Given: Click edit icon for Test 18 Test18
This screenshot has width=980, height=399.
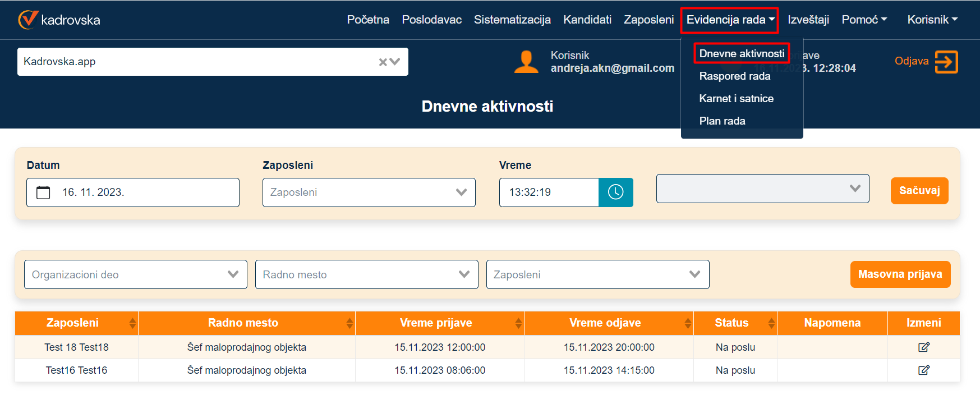Looking at the screenshot, I should (x=923, y=347).
